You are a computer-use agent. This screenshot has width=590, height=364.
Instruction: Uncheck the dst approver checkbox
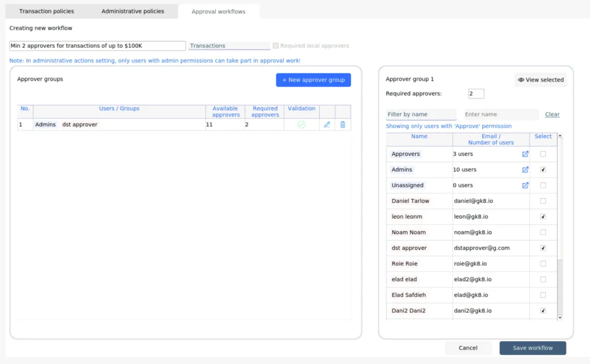tap(543, 248)
